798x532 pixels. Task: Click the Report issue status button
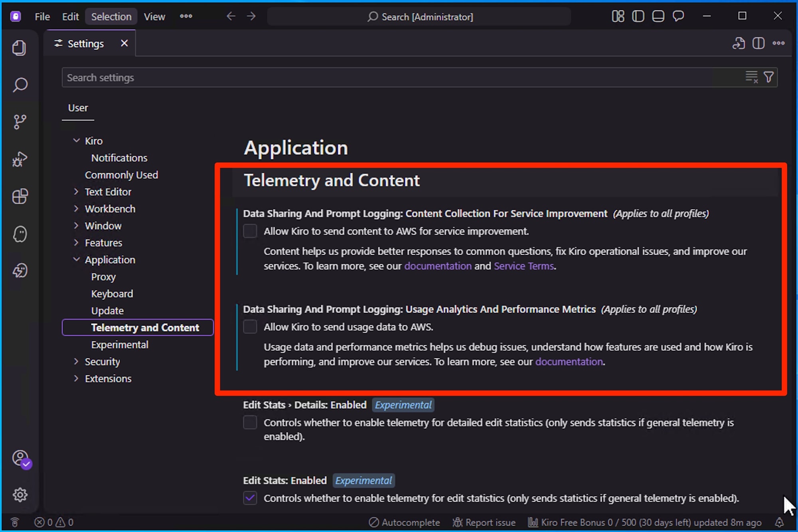(484, 522)
